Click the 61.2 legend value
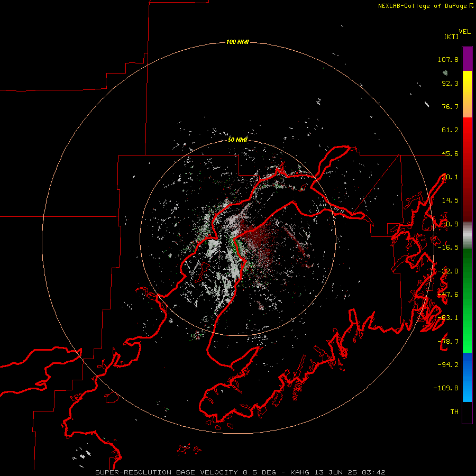 pos(450,130)
